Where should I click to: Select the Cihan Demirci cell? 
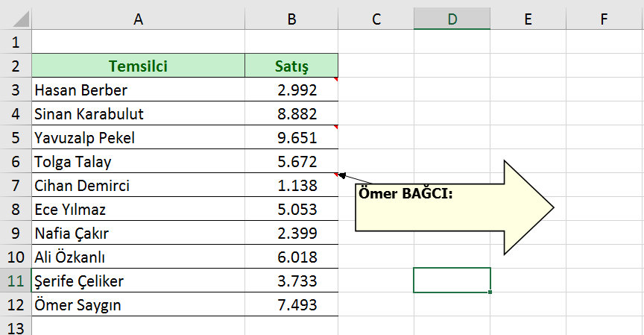138,186
